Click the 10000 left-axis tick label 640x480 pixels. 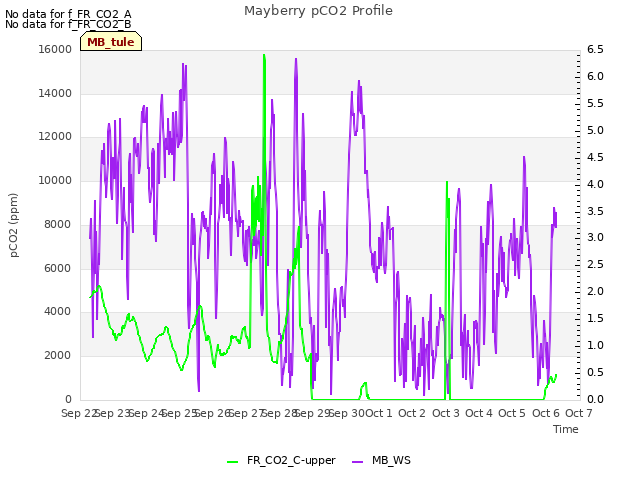point(55,180)
